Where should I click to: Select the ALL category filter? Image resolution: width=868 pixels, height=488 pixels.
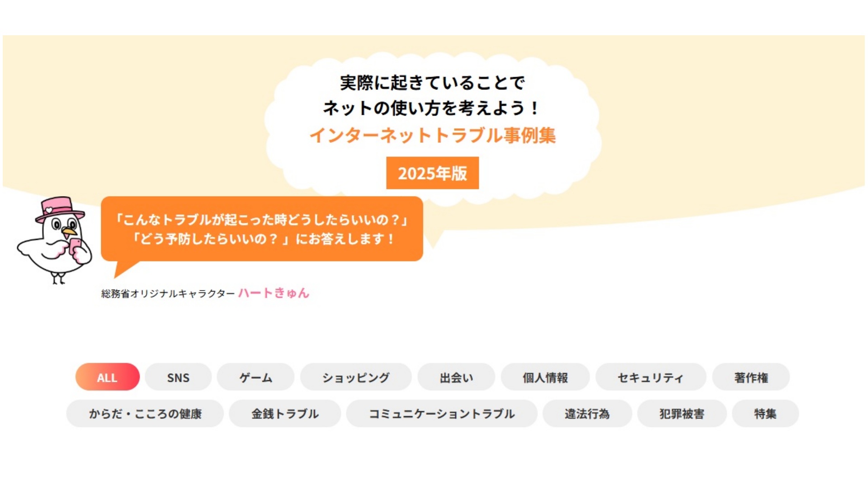[107, 377]
